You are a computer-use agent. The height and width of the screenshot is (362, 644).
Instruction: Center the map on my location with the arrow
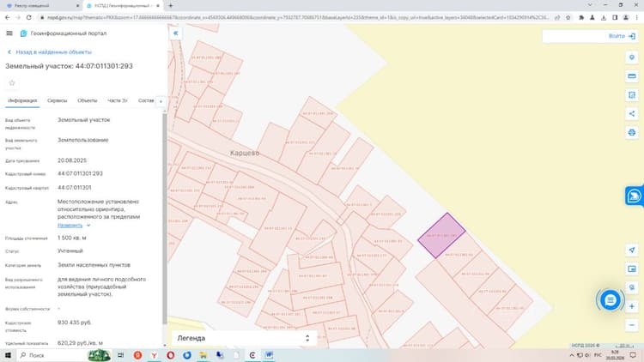[x=632, y=250]
